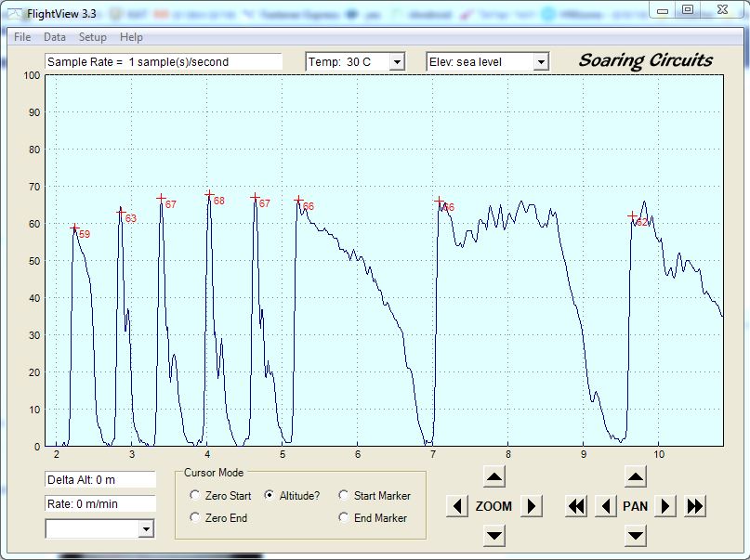Fast pan left with double arrow

coord(576,506)
